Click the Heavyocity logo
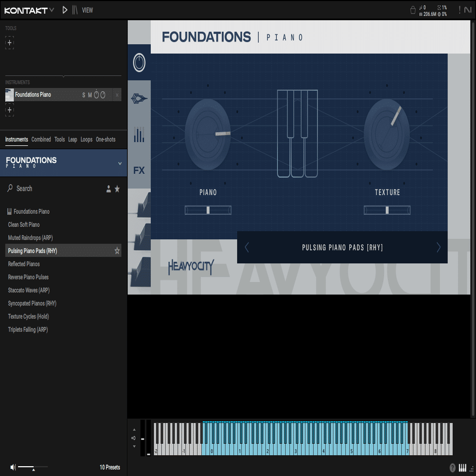Image resolution: width=476 pixels, height=476 pixels. coord(191,267)
